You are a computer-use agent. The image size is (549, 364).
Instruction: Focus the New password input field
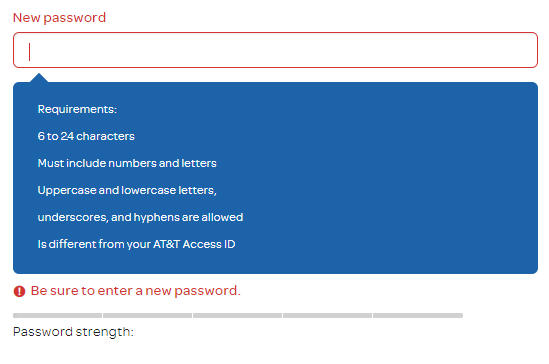pos(275,50)
